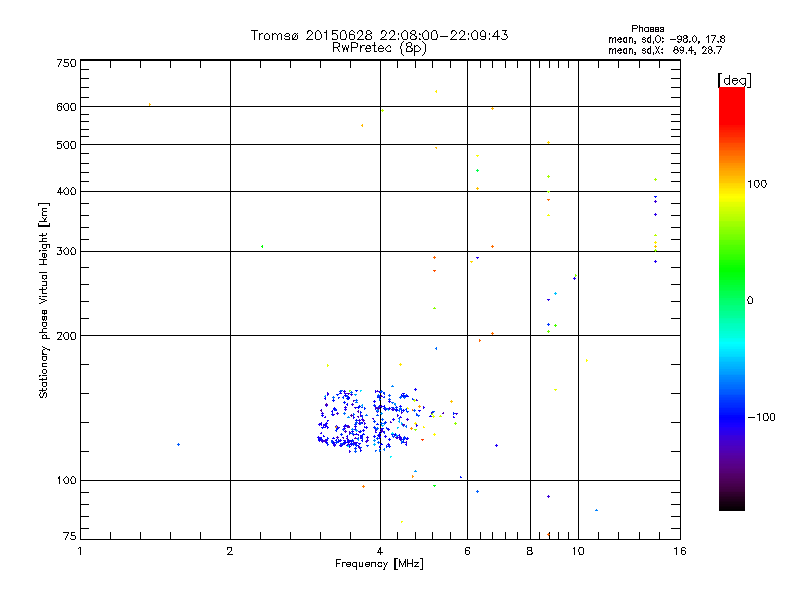Image resolution: width=800 pixels, height=600 pixels.
Task: Click the rainbow phase colorbar
Action: 732,298
